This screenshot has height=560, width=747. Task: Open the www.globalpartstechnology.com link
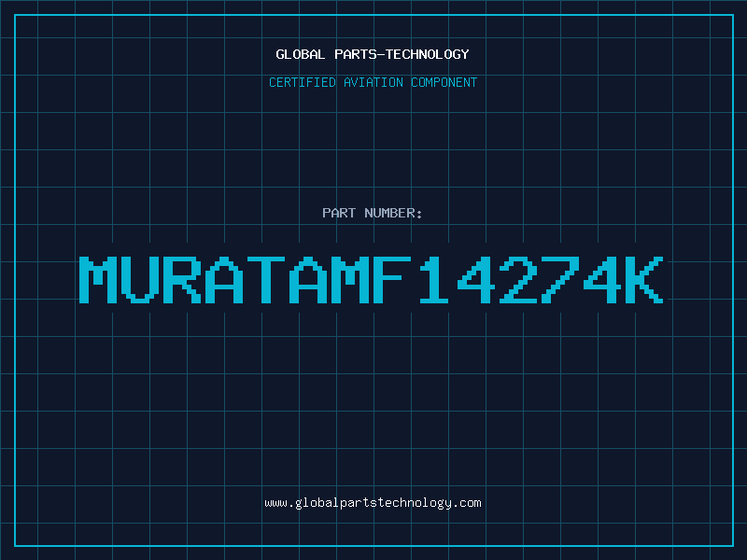tap(373, 503)
